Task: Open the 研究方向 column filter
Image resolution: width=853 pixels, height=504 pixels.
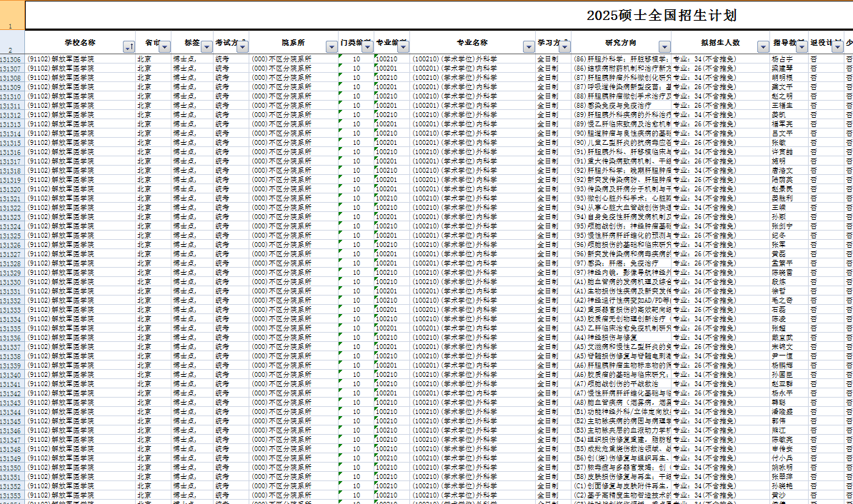Action: [x=663, y=46]
